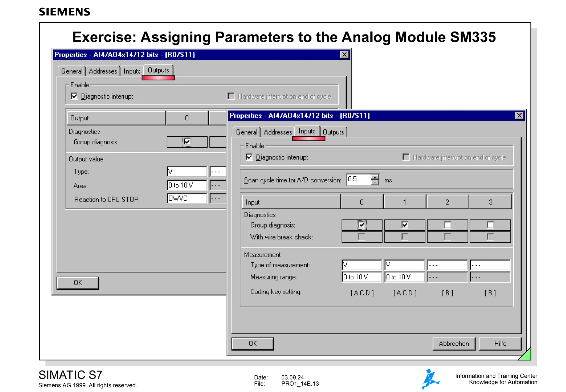
Task: Enable Group diagnosis for input channel 2
Action: [447, 225]
